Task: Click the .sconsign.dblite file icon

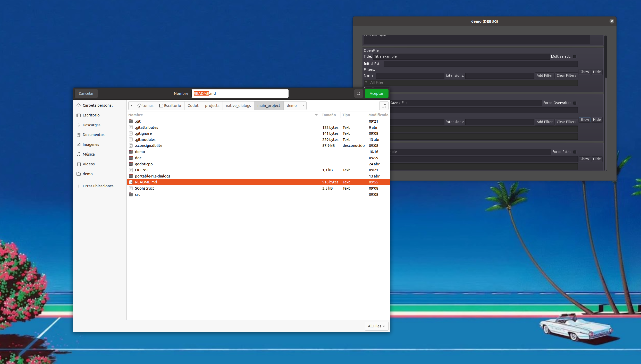Action: 131,146
